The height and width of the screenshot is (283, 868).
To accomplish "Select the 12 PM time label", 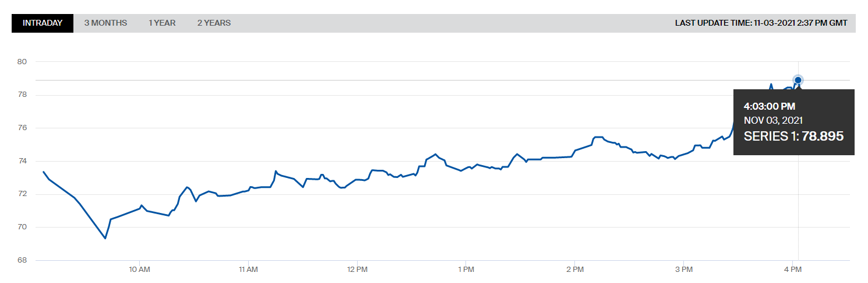I will point(357,270).
